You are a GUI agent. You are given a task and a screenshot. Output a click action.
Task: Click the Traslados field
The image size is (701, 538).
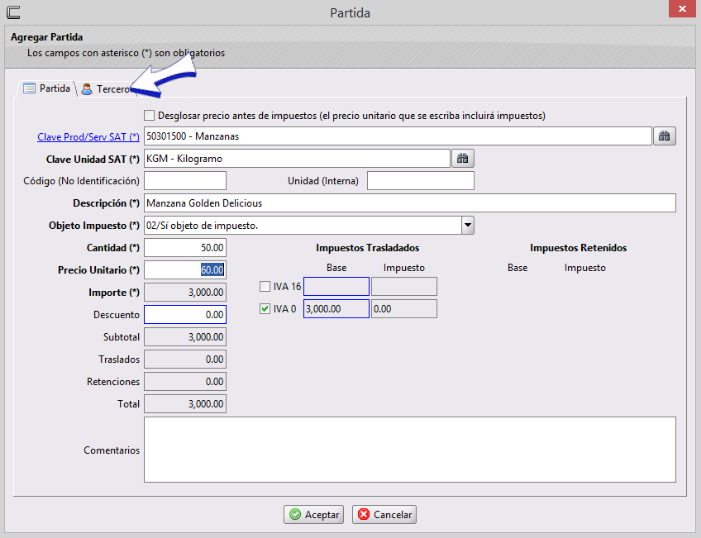point(185,360)
